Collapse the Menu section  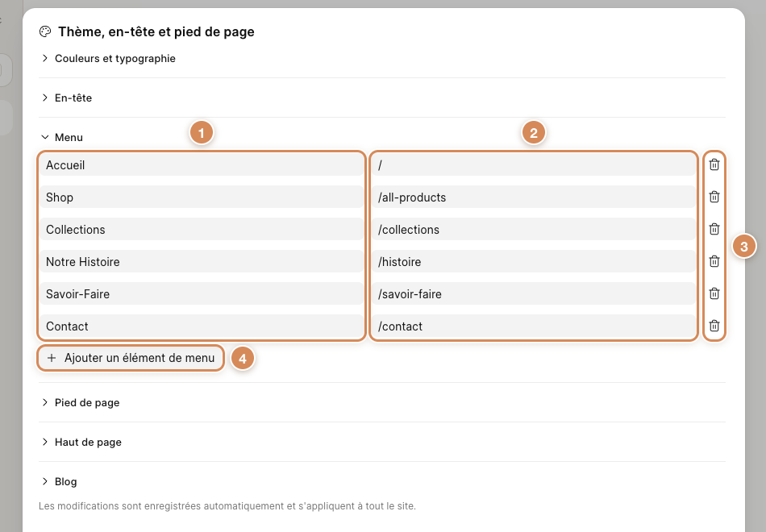(62, 137)
